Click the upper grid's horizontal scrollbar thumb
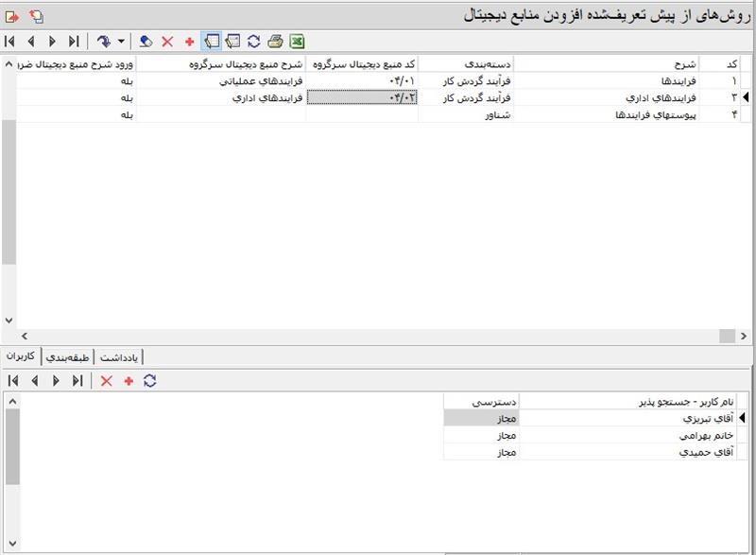The height and width of the screenshot is (555, 756). point(726,336)
